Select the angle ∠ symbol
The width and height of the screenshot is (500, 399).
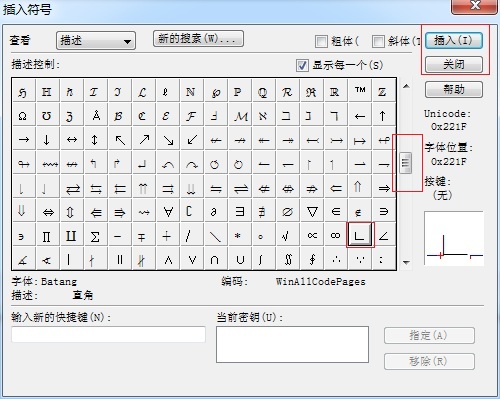(x=384, y=235)
